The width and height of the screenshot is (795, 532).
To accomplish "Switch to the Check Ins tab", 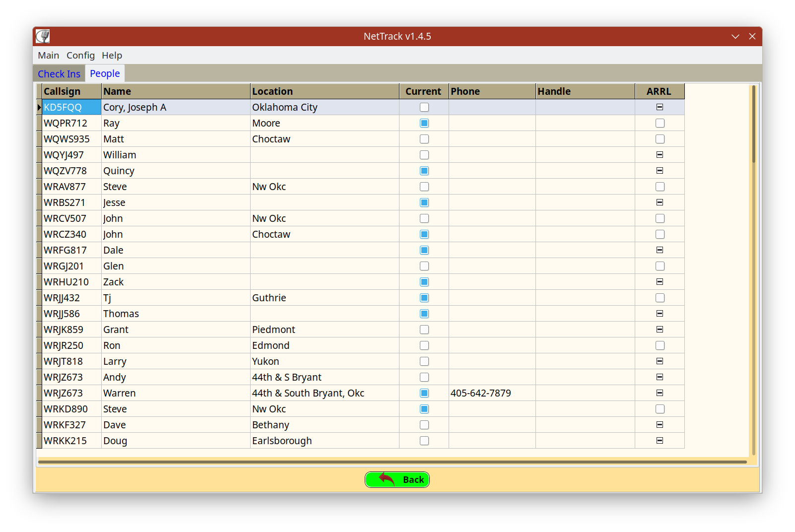I will click(x=59, y=74).
